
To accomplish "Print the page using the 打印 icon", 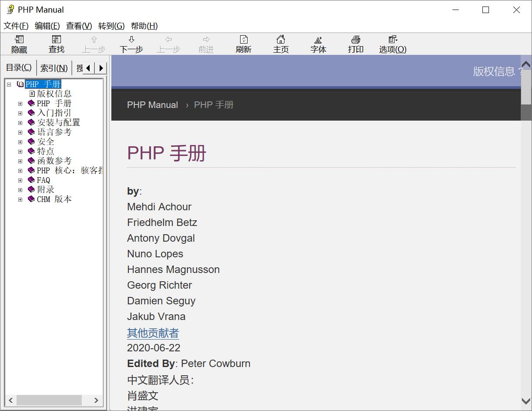I will pos(355,44).
